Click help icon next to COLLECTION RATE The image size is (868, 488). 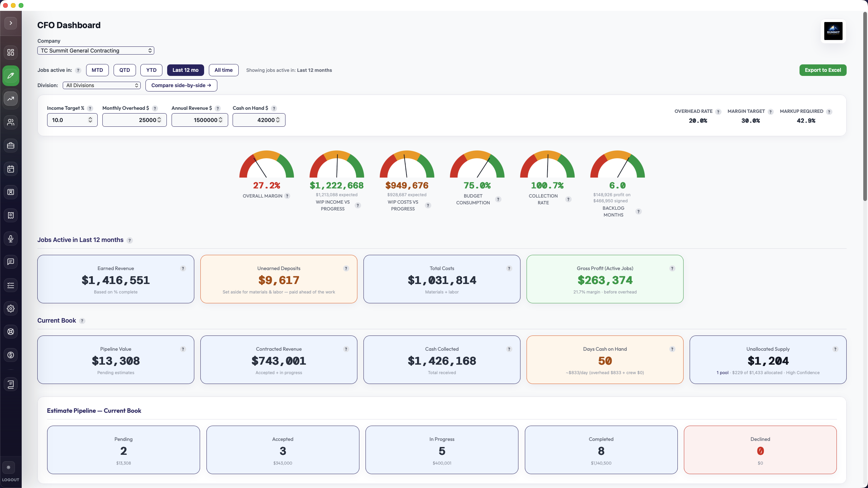[x=568, y=199]
